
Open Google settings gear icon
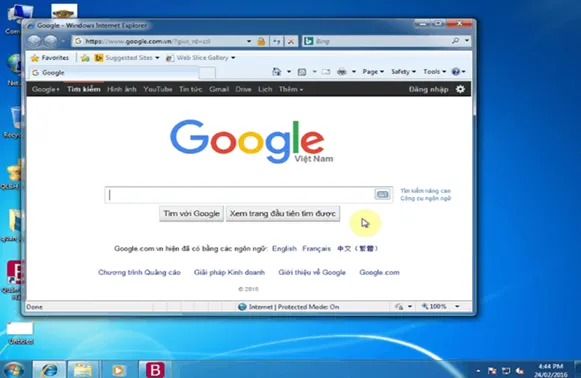click(460, 89)
